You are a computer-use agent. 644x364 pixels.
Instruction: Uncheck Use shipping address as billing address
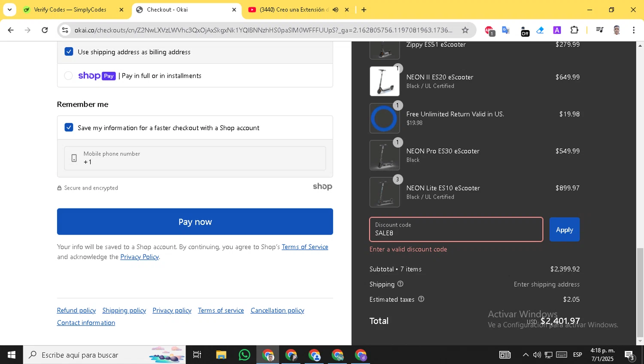coord(69,52)
